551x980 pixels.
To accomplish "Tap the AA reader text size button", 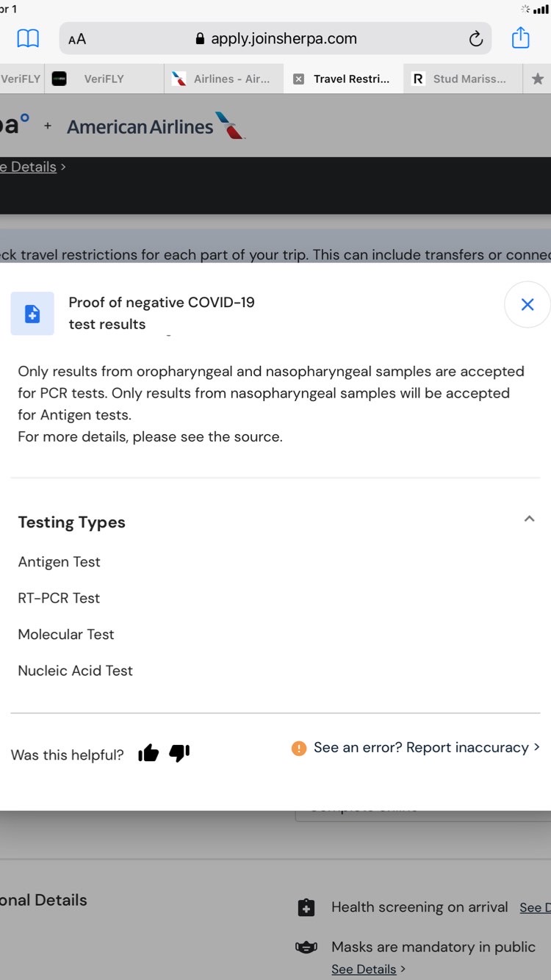I will 77,39.
